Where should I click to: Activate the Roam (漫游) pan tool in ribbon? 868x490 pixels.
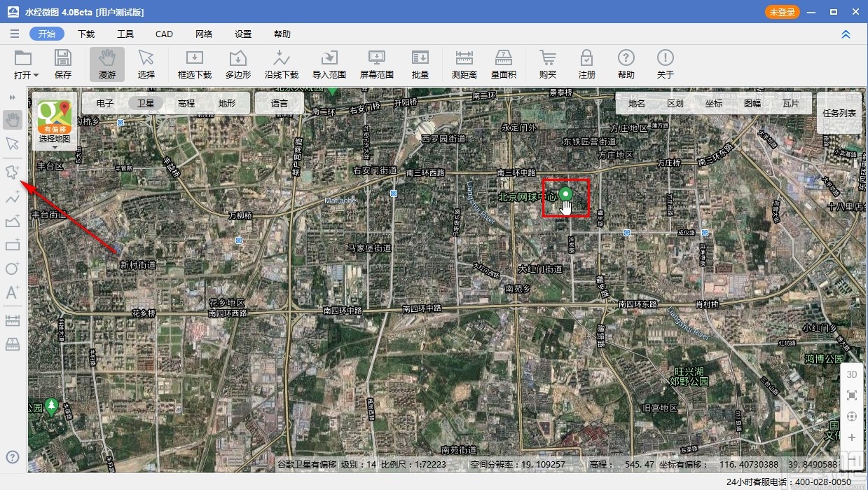coord(107,64)
